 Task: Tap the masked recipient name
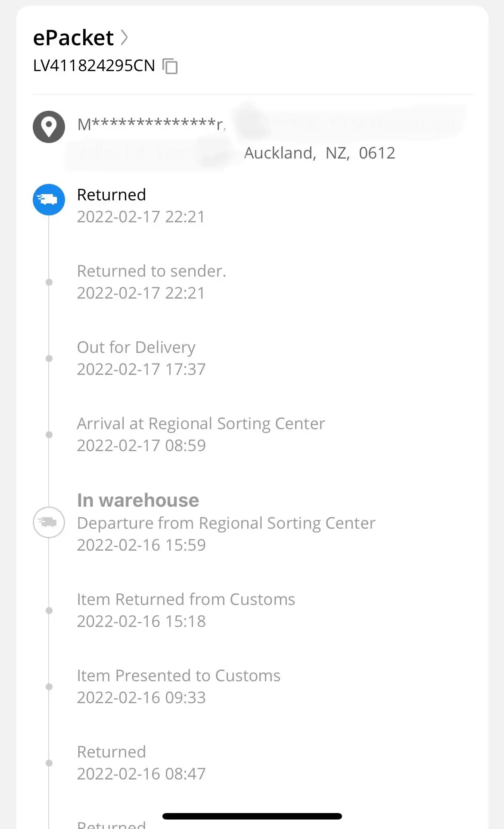[151, 125]
